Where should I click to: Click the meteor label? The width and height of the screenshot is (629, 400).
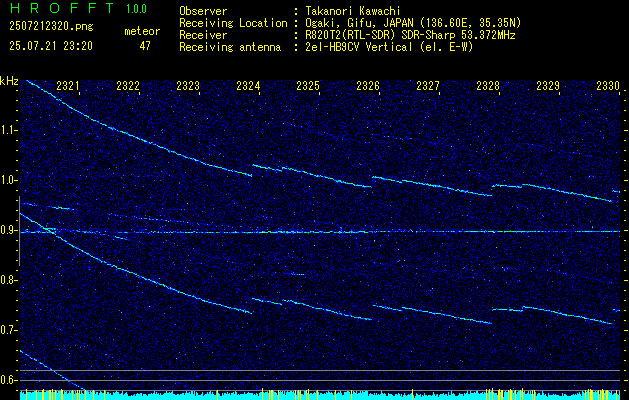click(x=142, y=31)
